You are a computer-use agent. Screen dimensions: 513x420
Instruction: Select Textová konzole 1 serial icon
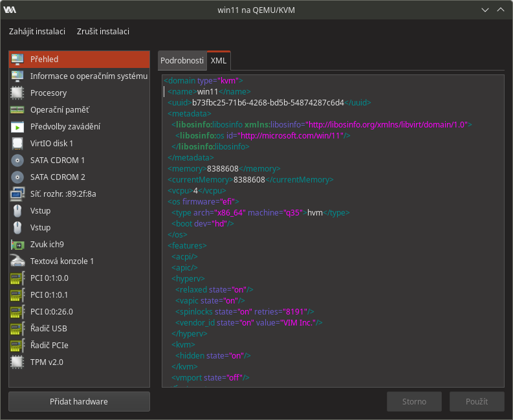pyautogui.click(x=17, y=261)
